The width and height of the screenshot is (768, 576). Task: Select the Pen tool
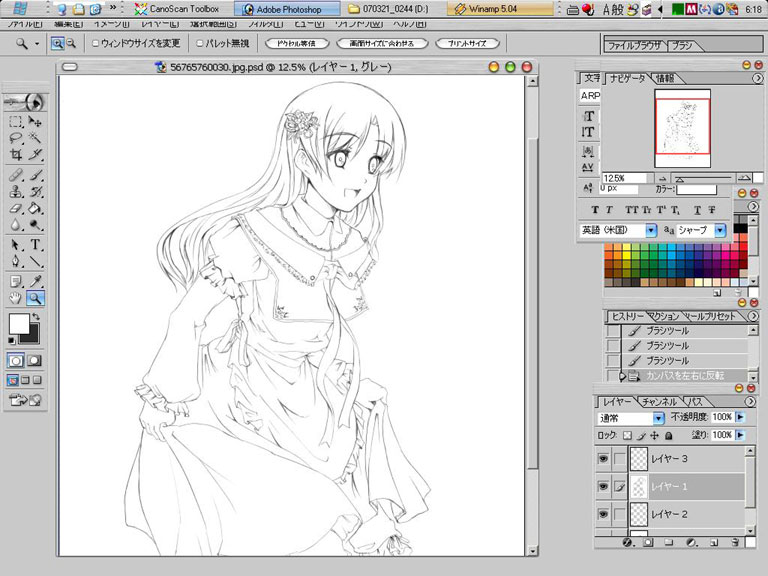(16, 261)
